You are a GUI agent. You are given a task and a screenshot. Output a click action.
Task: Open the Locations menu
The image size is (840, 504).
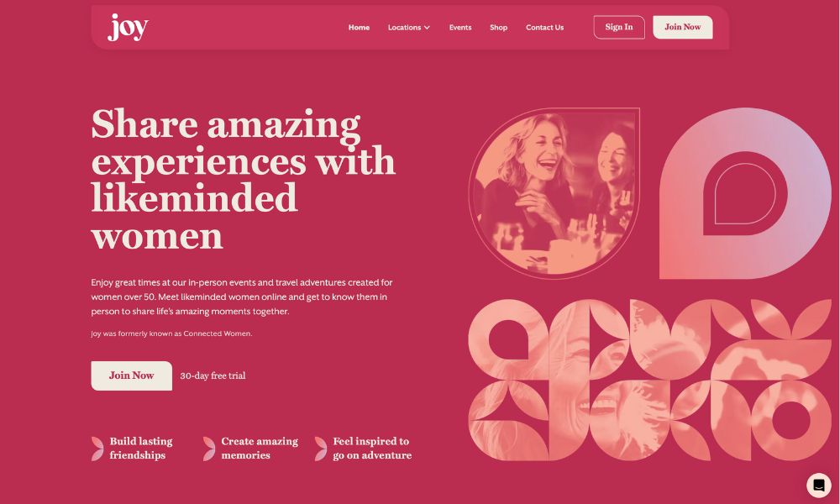coord(409,28)
